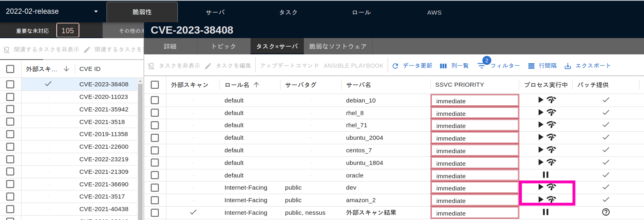Image resolution: width=644 pixels, height=220 pixels.
Task: Toggle the sort arrow on ロール名 column
Action: coord(256,85)
